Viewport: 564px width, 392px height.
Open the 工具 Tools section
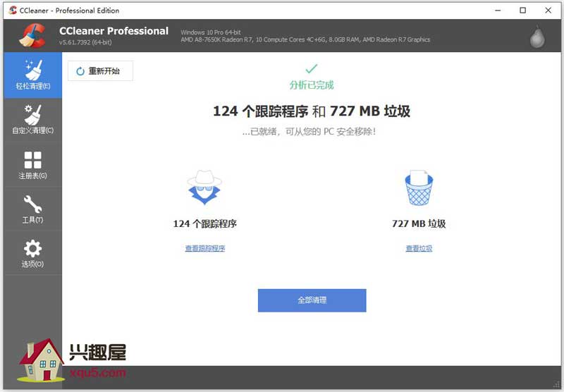(x=32, y=209)
